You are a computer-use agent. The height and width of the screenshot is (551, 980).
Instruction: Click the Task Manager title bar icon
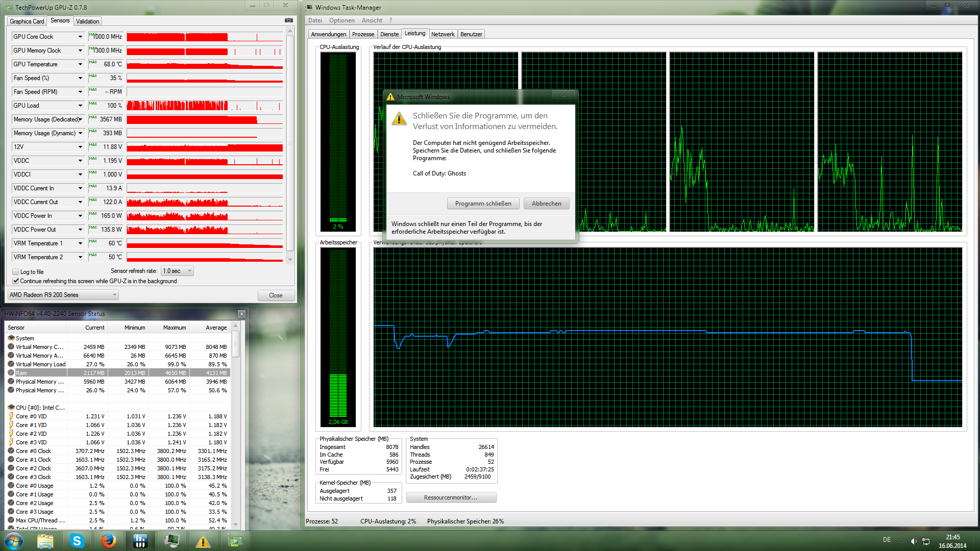pyautogui.click(x=309, y=7)
